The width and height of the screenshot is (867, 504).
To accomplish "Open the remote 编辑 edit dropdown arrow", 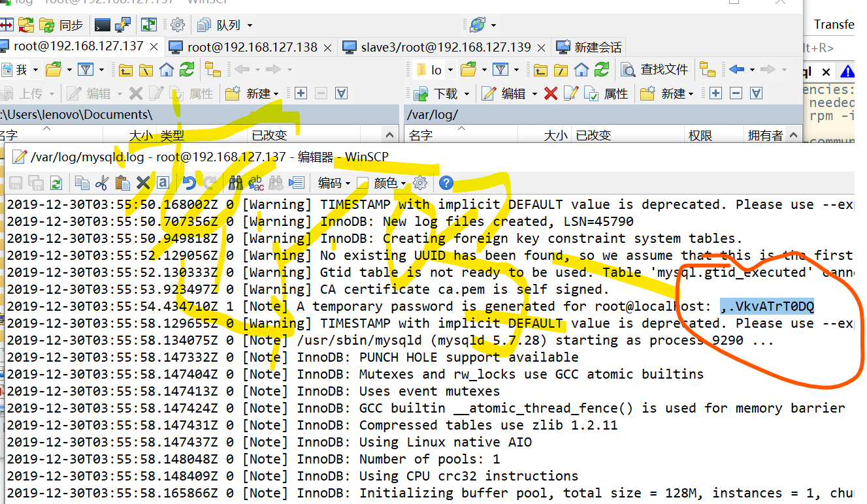I will (x=534, y=94).
